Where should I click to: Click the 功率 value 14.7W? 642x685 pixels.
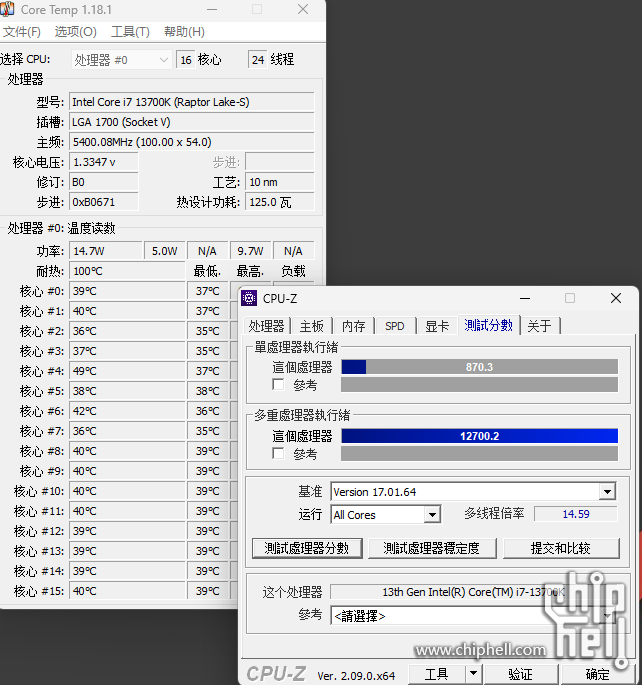tap(106, 251)
